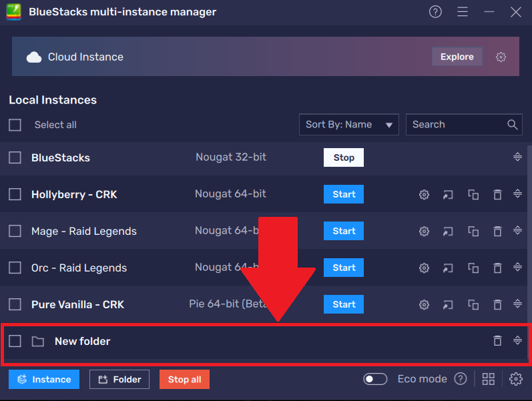Start the Pure Vanilla - CRK instance
This screenshot has width=532, height=401.
pyautogui.click(x=344, y=304)
